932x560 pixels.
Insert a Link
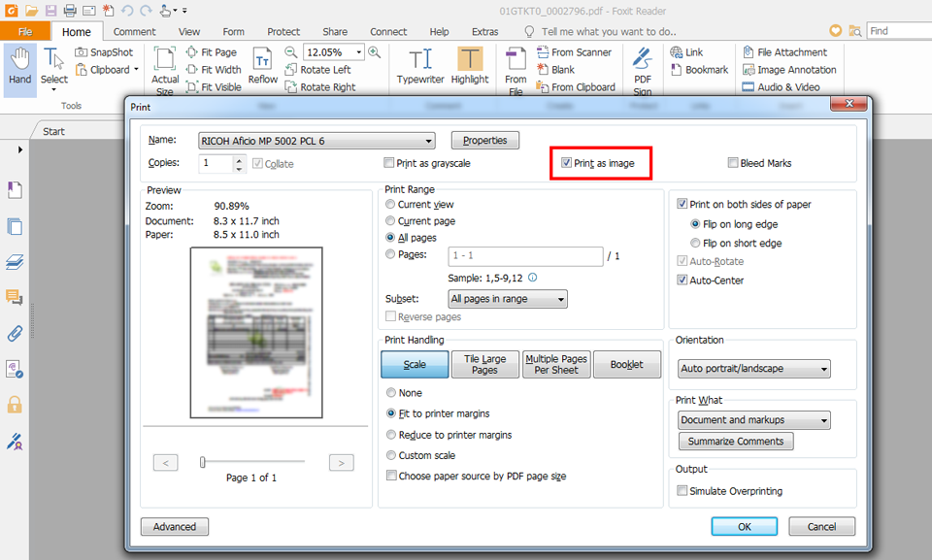[x=686, y=52]
